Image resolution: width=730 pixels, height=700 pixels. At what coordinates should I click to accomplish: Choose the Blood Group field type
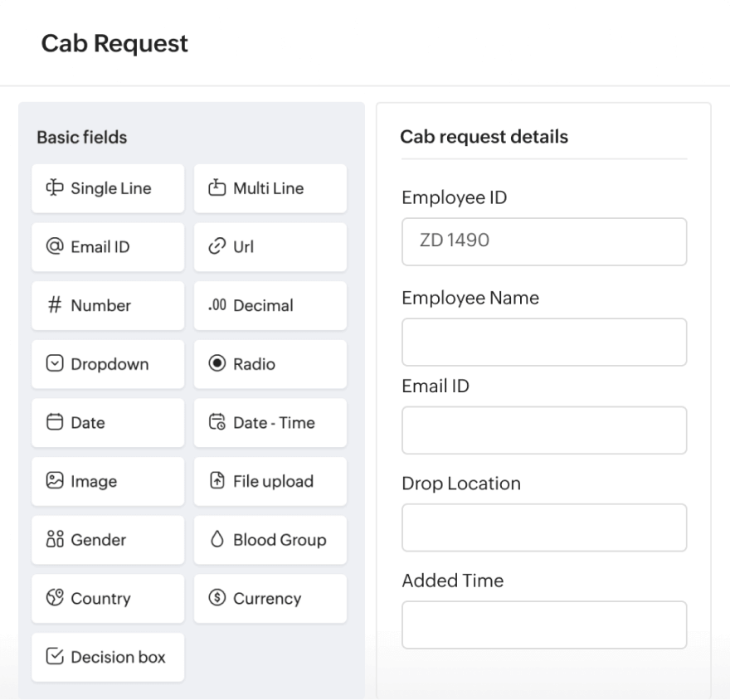(x=270, y=540)
